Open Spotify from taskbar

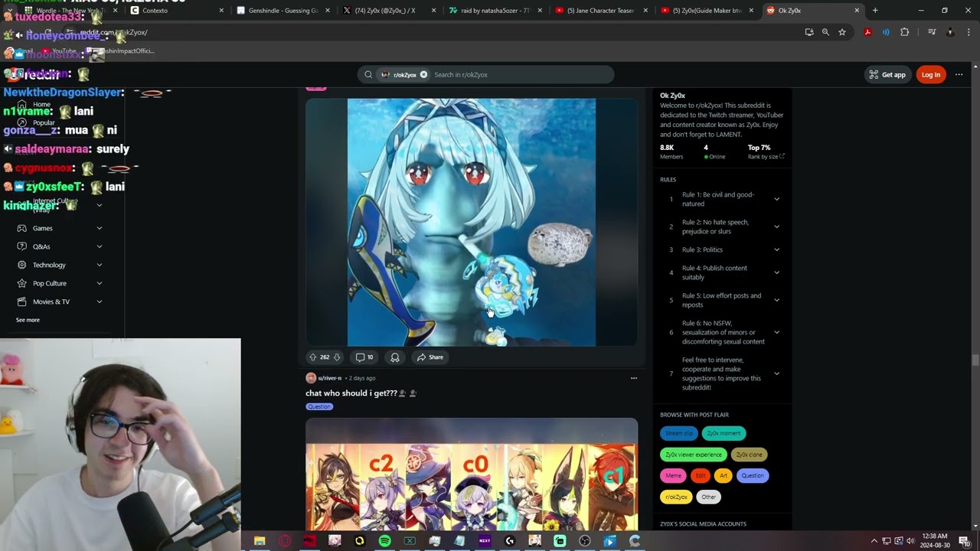pos(384,541)
